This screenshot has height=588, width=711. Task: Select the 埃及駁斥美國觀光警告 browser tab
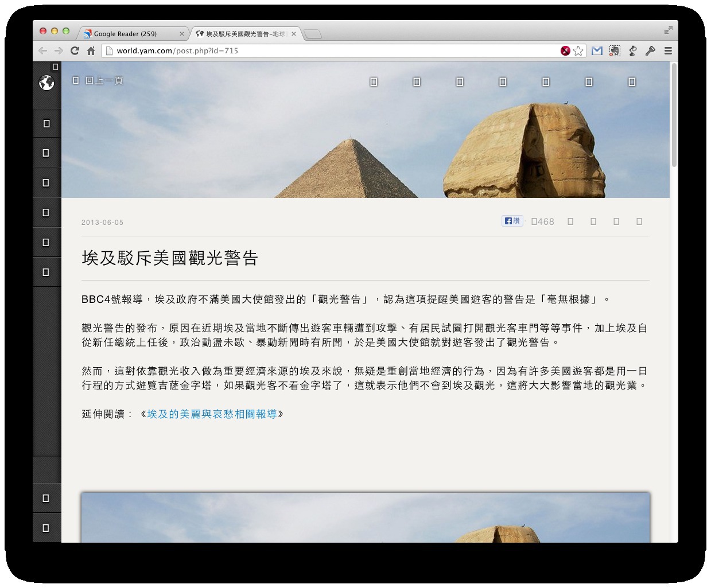point(246,34)
